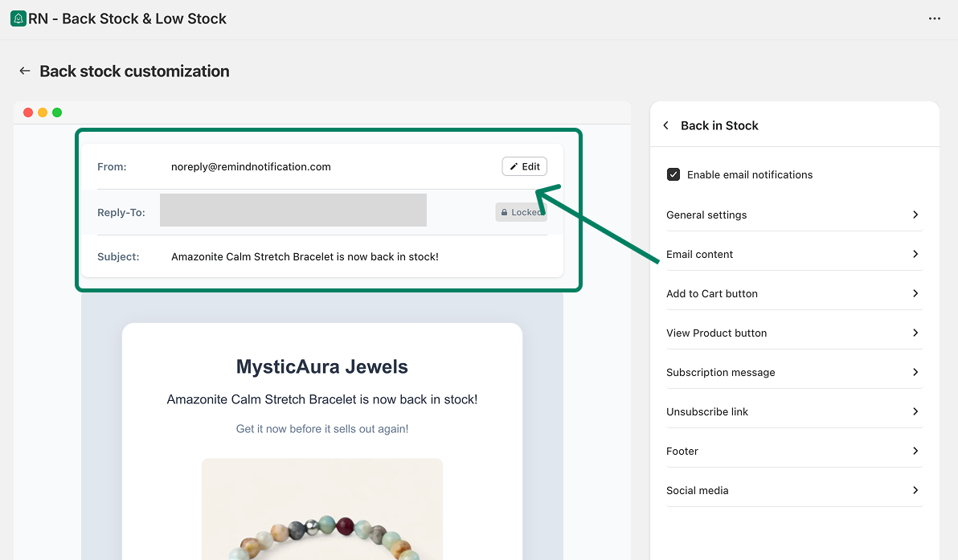The width and height of the screenshot is (958, 560).
Task: Open View Product button settings
Action: pos(793,333)
